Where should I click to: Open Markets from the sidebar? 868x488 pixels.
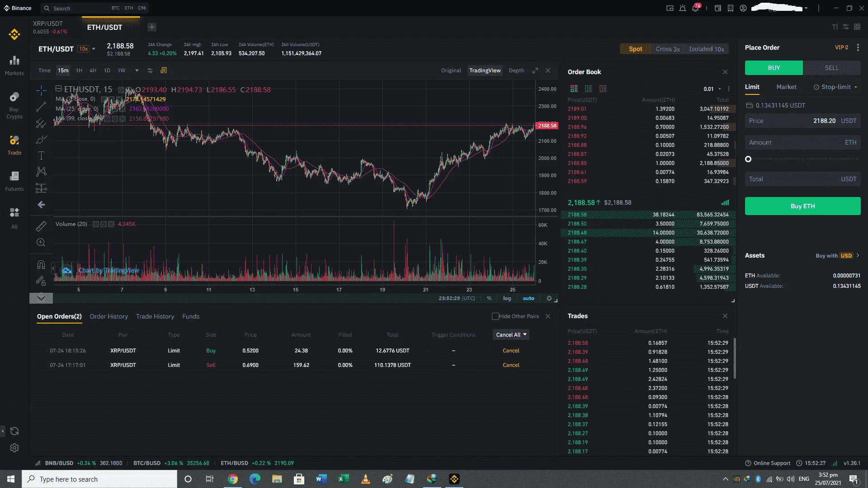pos(14,66)
